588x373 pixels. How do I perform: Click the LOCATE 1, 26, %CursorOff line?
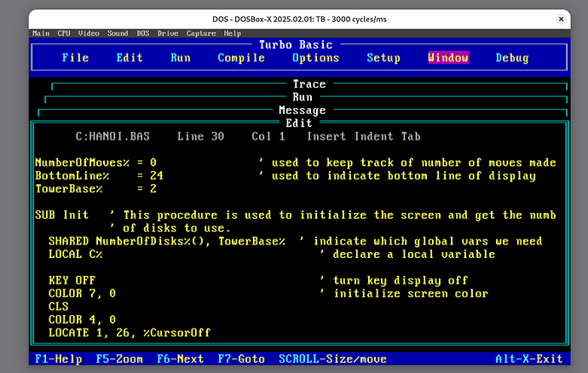point(130,333)
